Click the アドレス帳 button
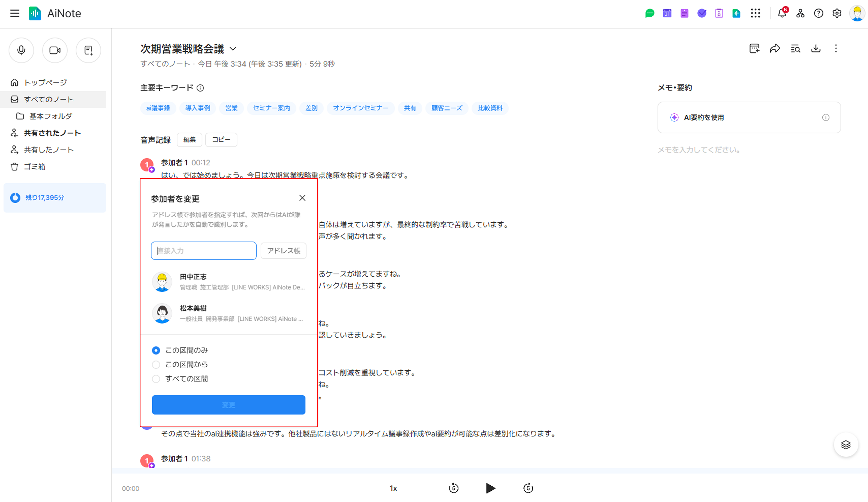 (x=283, y=251)
